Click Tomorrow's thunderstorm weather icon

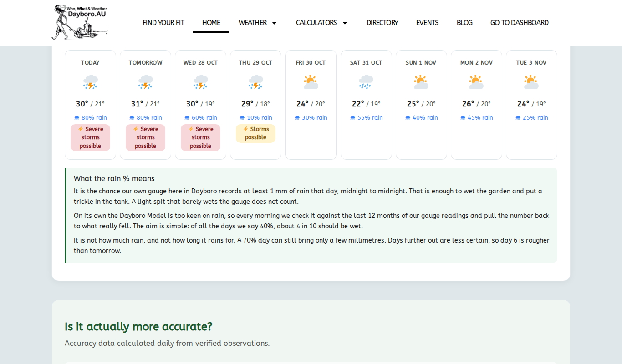(145, 82)
